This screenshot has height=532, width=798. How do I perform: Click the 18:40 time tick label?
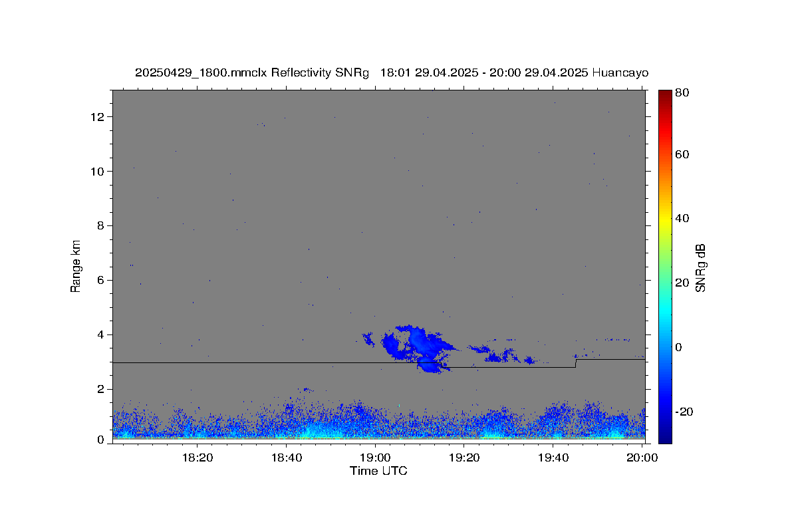click(x=286, y=458)
